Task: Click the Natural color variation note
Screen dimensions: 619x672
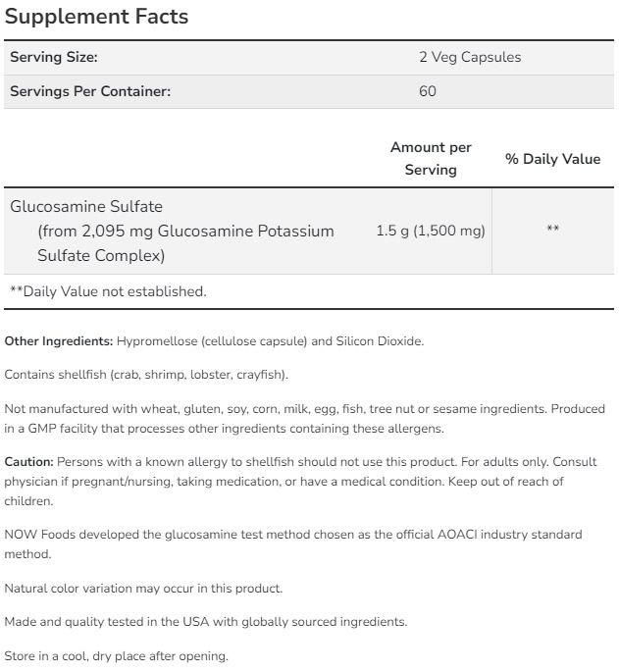Action: point(143,588)
